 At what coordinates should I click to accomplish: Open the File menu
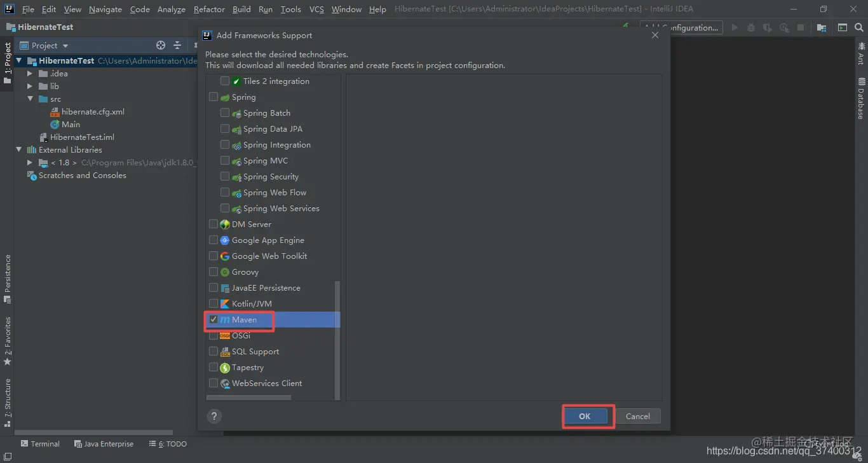click(x=28, y=9)
